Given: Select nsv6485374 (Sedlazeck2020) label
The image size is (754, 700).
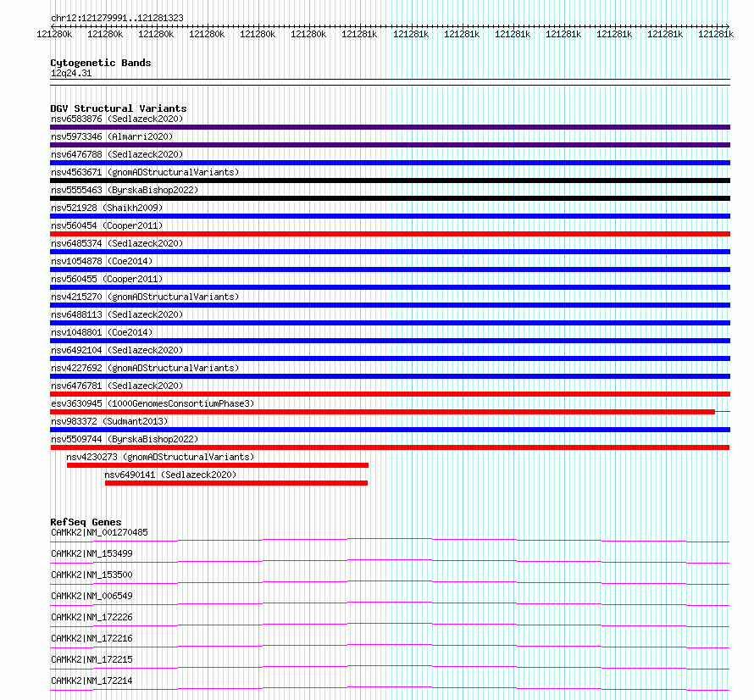Looking at the screenshot, I should 117,243.
